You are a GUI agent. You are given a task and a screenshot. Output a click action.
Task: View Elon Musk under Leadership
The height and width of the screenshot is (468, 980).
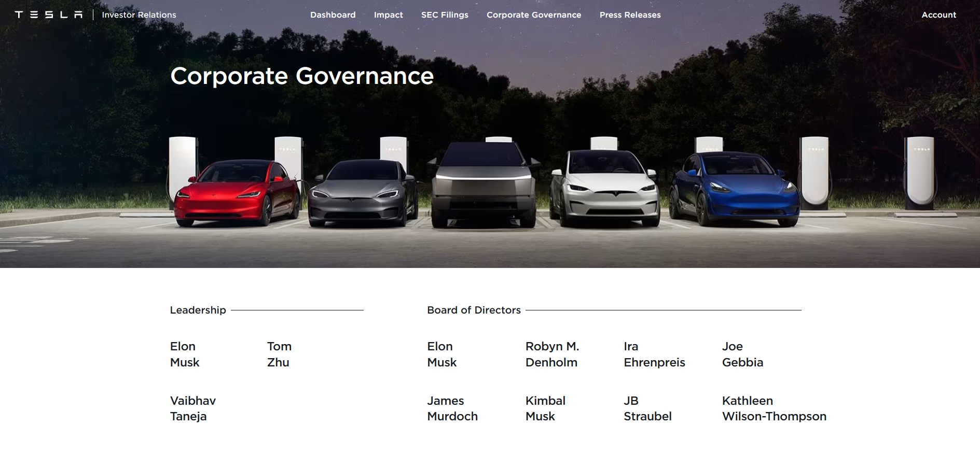185,354
